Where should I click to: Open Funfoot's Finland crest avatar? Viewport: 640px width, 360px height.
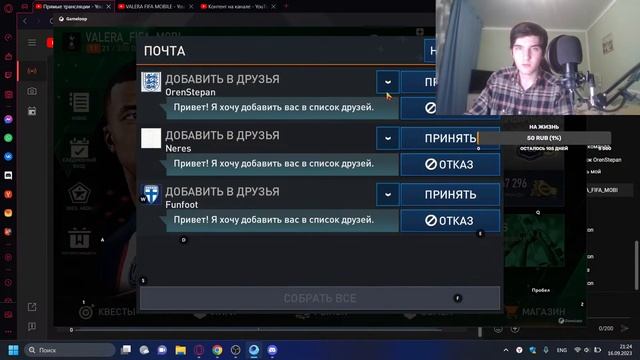(151, 194)
